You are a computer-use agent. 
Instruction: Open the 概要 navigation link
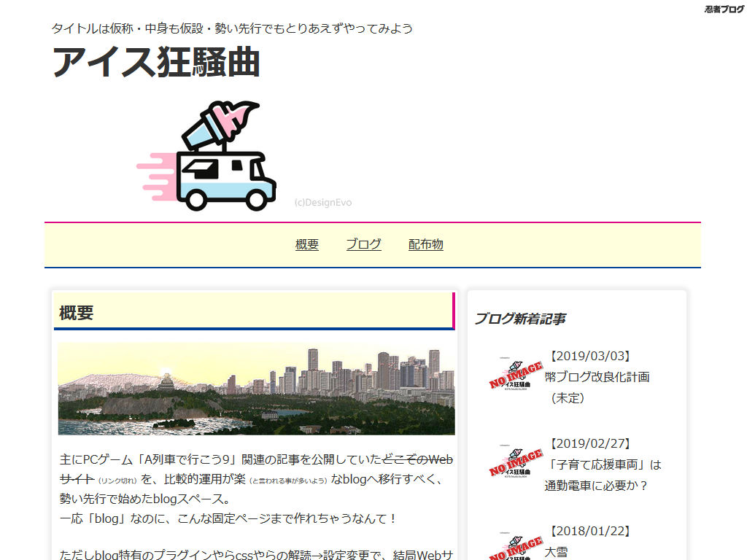point(307,244)
